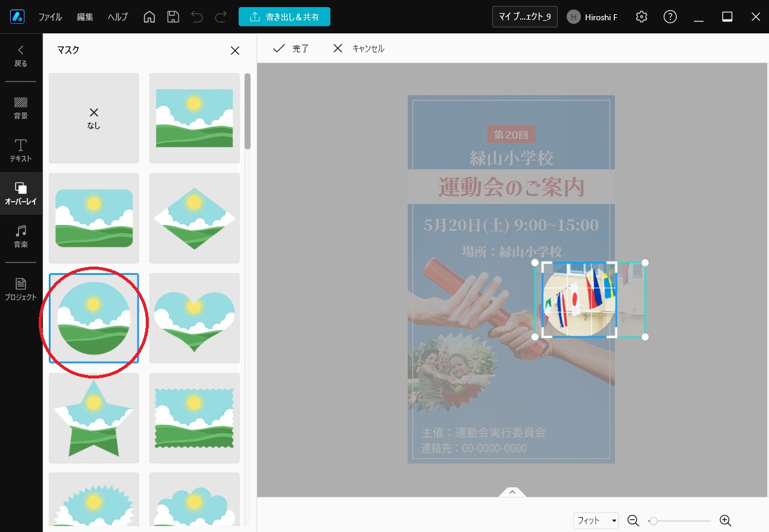Choose the diamond mask shape
Screen dimensions: 769x532
point(195,218)
